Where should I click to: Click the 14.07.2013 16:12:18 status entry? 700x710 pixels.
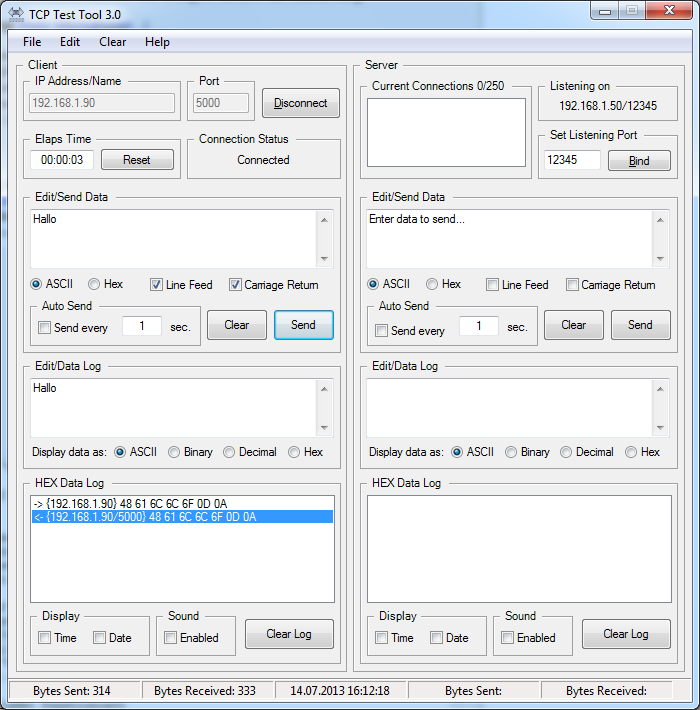click(x=340, y=691)
